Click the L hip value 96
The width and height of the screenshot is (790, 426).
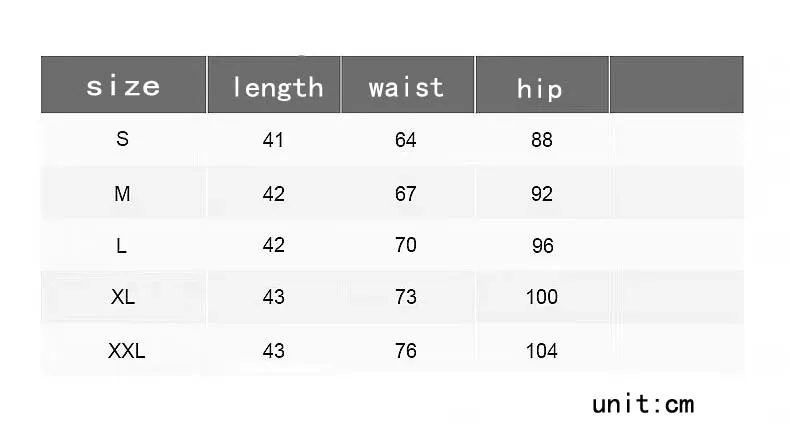tap(543, 246)
